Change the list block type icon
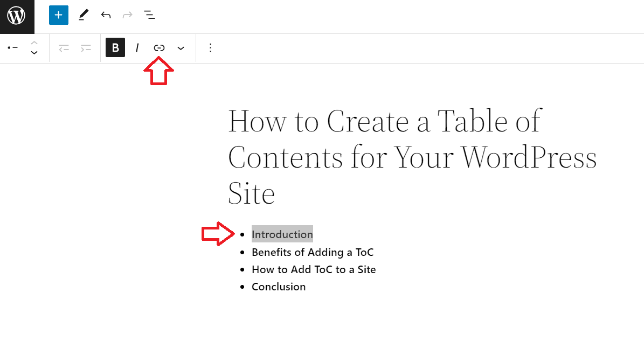Viewport: 644px width, 348px height. 13,48
